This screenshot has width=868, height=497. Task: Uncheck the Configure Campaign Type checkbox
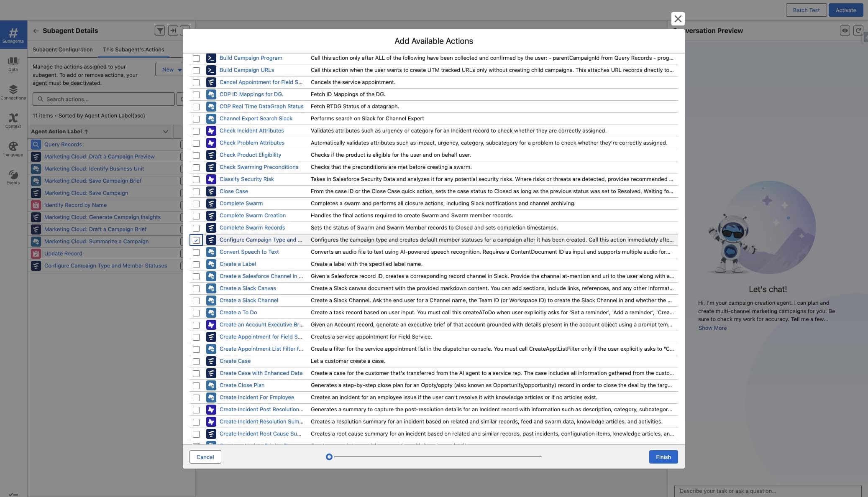(x=196, y=240)
